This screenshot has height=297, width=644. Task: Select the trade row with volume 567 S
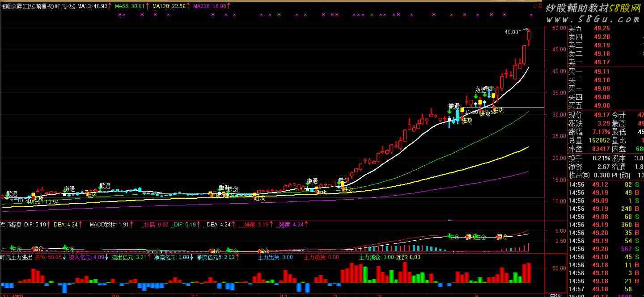click(606, 249)
